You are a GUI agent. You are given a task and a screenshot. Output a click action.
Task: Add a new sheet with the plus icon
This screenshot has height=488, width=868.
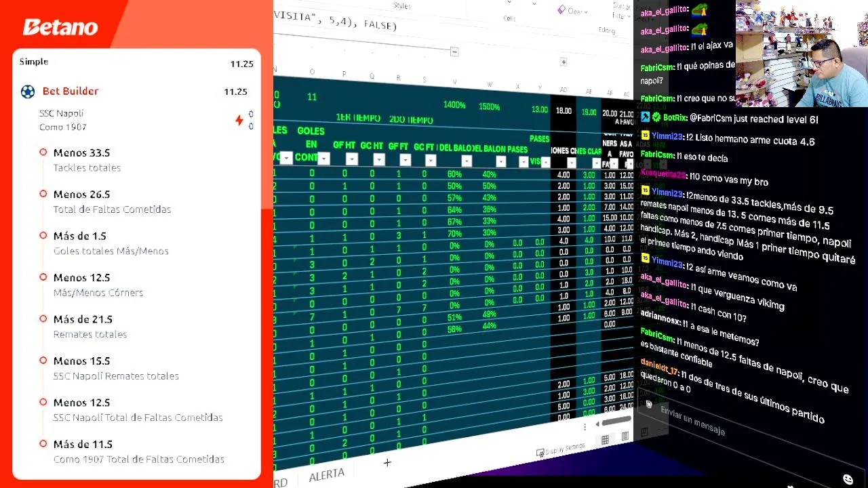pyautogui.click(x=387, y=462)
